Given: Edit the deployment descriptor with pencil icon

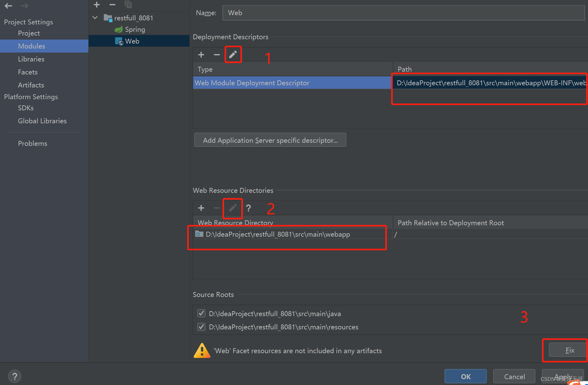Looking at the screenshot, I should 233,55.
